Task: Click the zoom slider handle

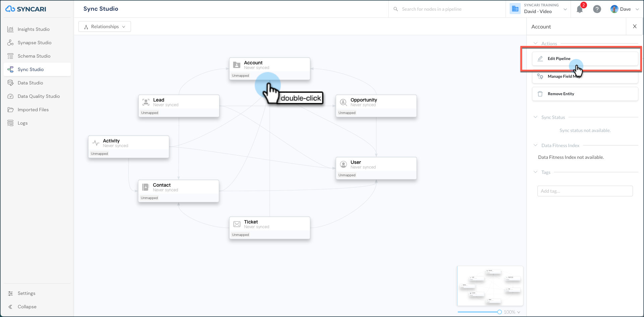Action: (500, 312)
